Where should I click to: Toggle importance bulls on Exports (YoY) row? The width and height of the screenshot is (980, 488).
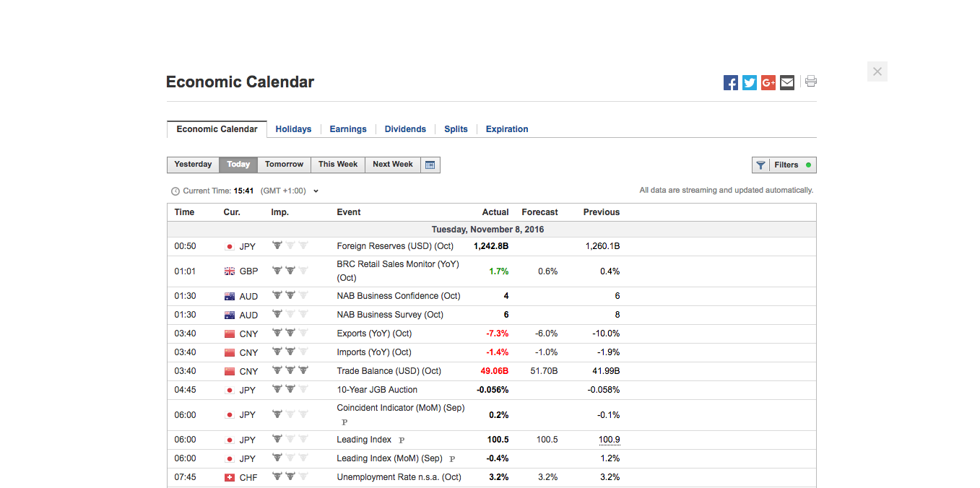290,333
